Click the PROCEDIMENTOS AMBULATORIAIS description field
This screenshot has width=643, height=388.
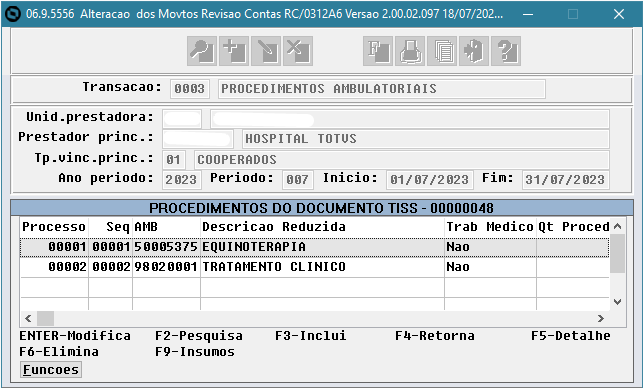pos(381,89)
